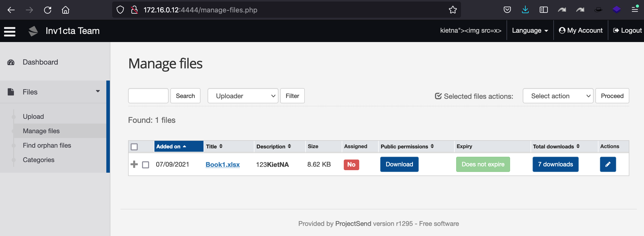
Task: Click the Files document icon in the sidebar
Action: [11, 92]
